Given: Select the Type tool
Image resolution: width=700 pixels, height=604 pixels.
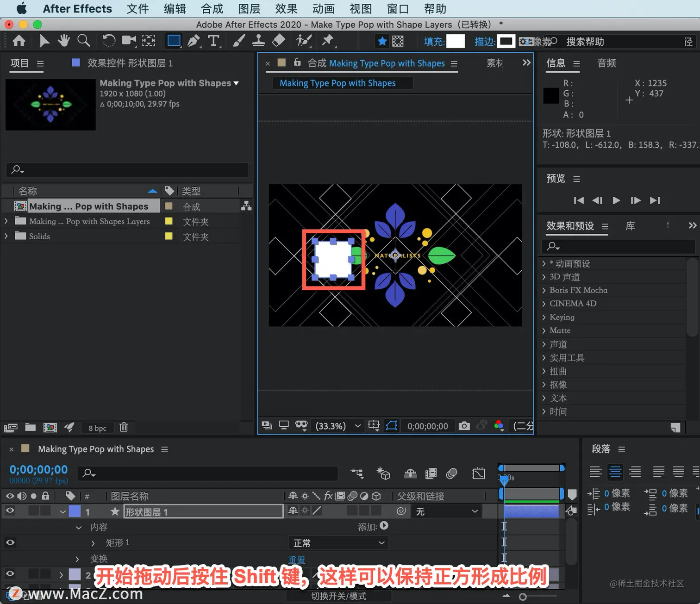Looking at the screenshot, I should (x=213, y=41).
